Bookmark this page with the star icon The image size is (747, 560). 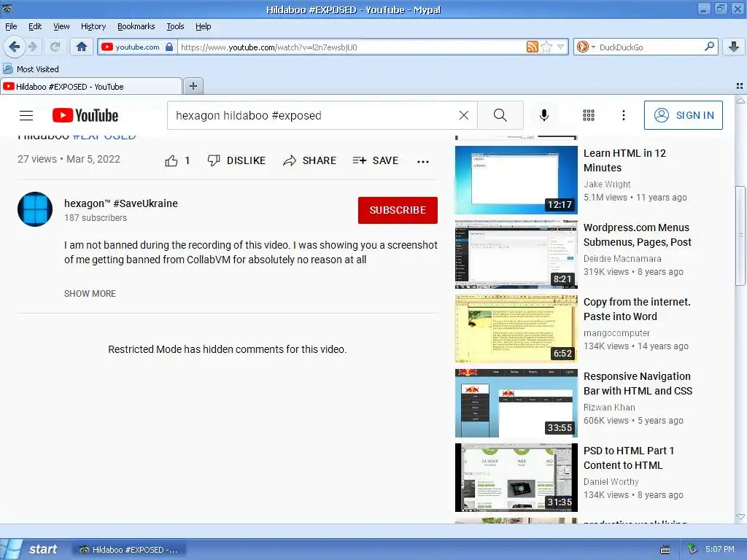(x=546, y=47)
